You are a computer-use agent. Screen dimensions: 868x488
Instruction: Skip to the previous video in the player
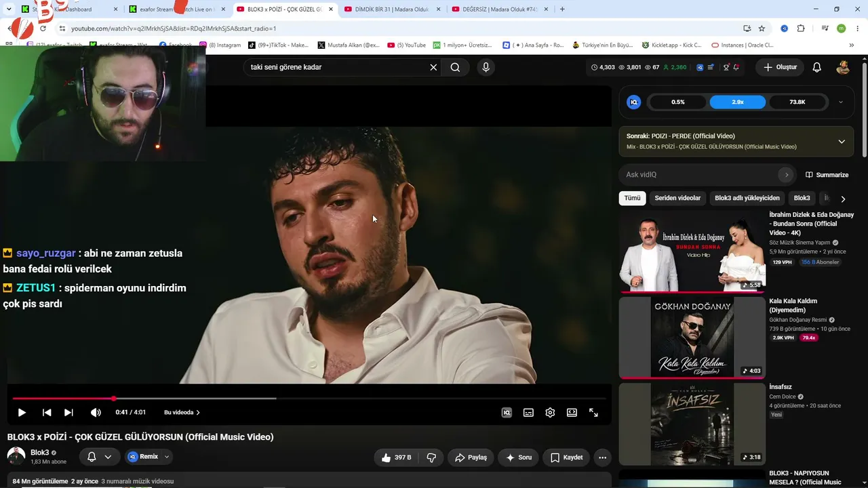47,412
